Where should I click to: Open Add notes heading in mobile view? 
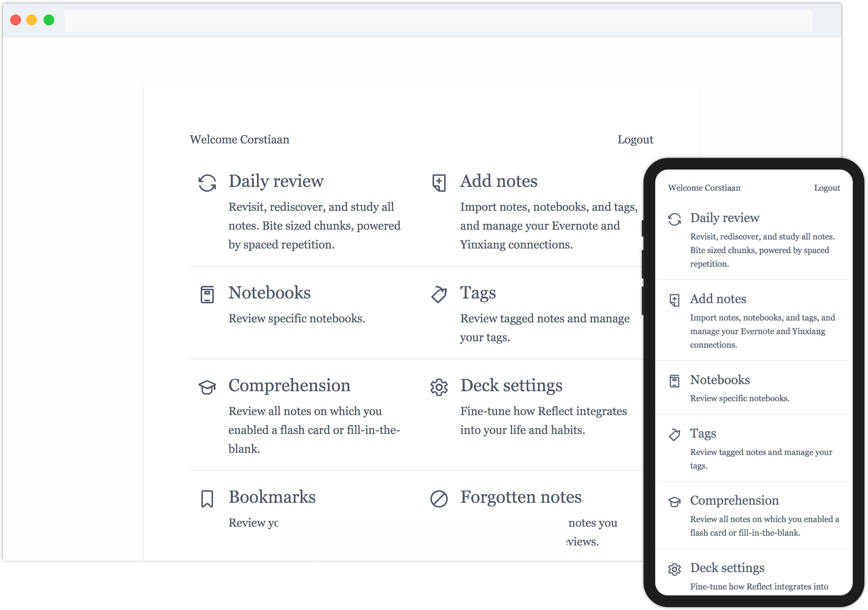click(x=718, y=298)
